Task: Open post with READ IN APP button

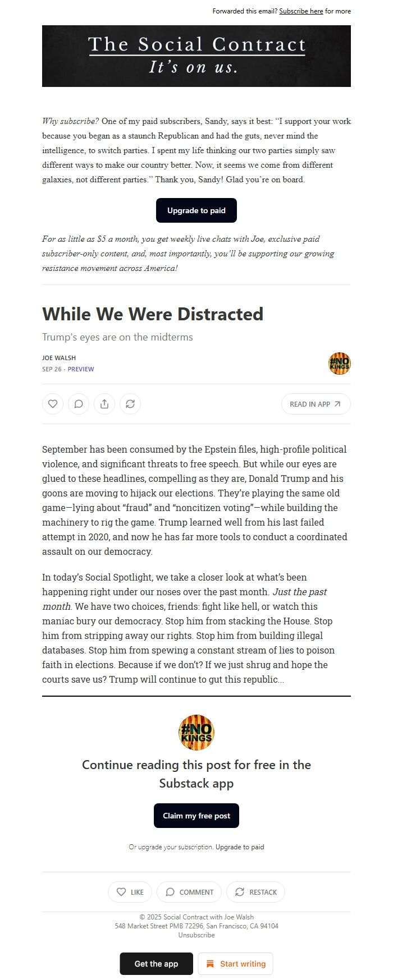Action: [316, 404]
